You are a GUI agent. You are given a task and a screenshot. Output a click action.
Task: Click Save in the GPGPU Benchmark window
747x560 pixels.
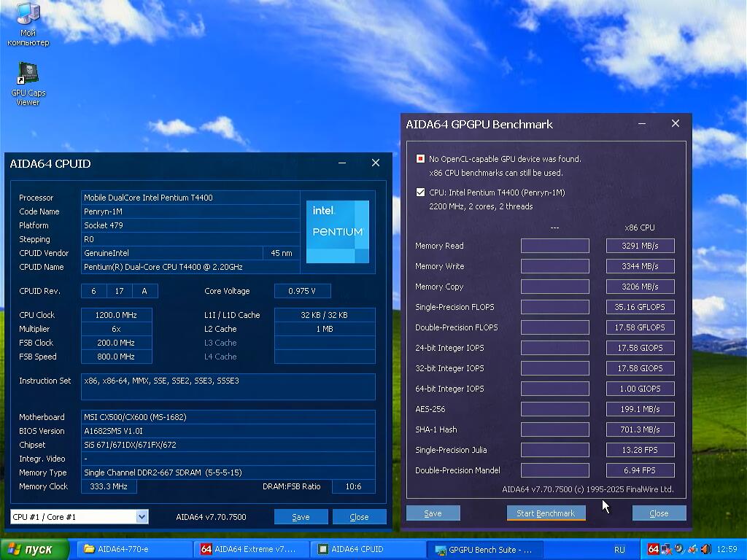point(433,513)
